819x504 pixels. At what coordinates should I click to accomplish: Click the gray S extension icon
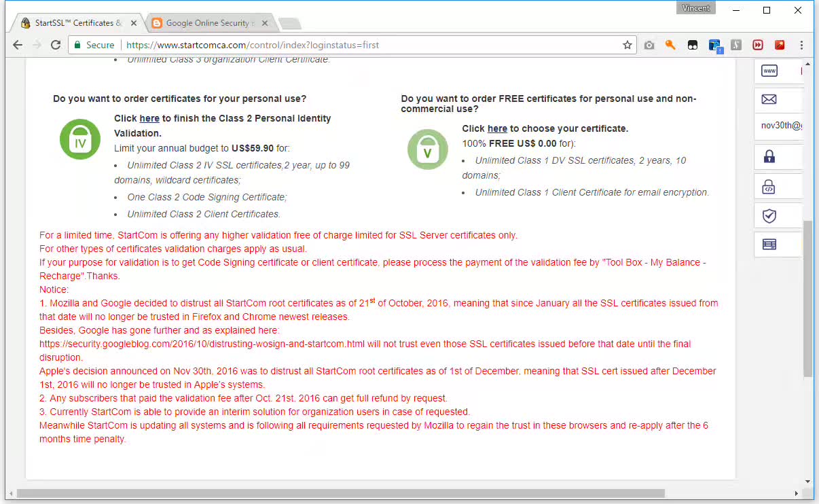click(736, 45)
